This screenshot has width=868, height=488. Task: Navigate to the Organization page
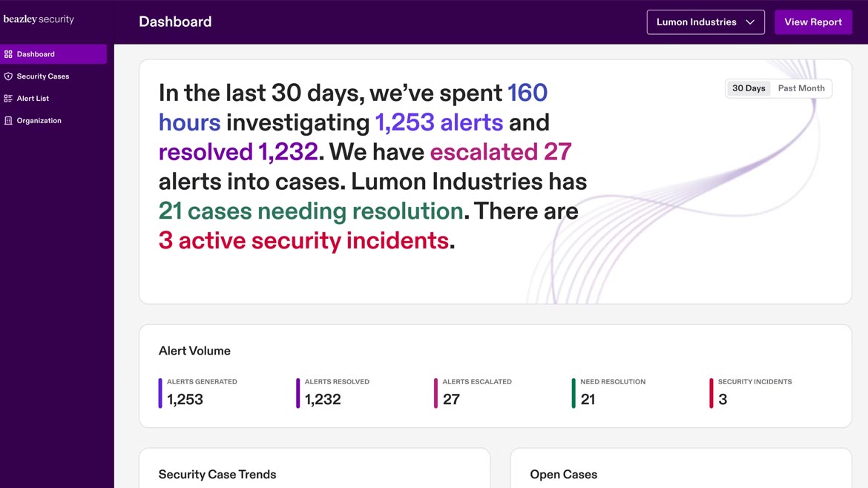pos(39,121)
